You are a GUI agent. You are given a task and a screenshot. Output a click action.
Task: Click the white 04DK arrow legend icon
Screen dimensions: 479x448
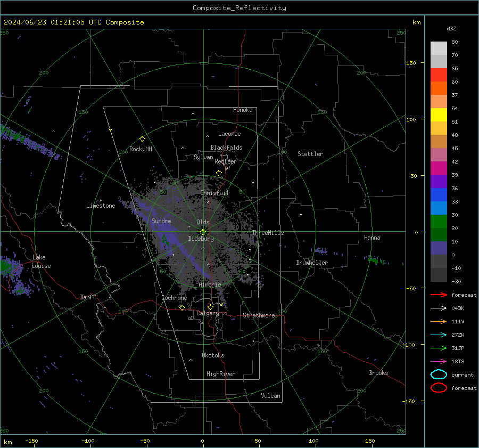coord(439,308)
